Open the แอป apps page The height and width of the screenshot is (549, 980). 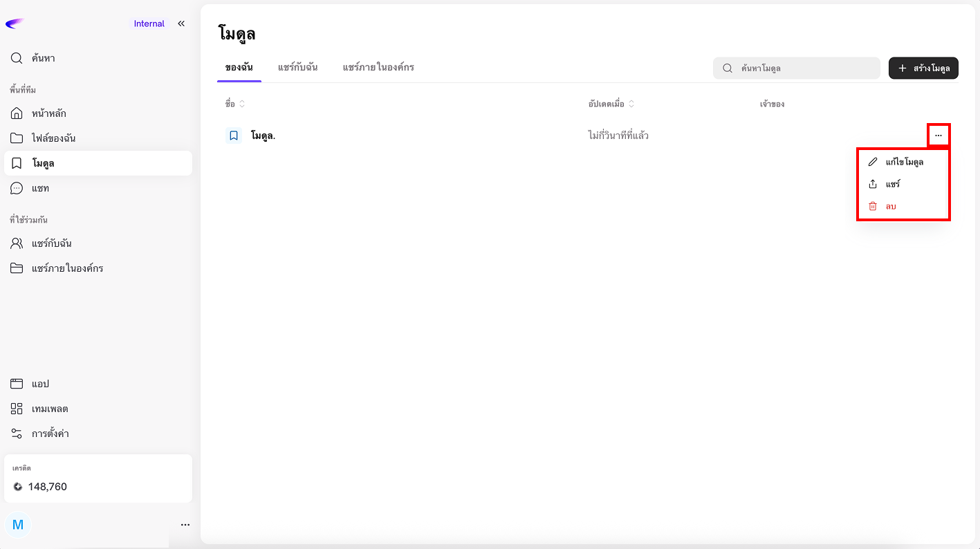pos(40,384)
